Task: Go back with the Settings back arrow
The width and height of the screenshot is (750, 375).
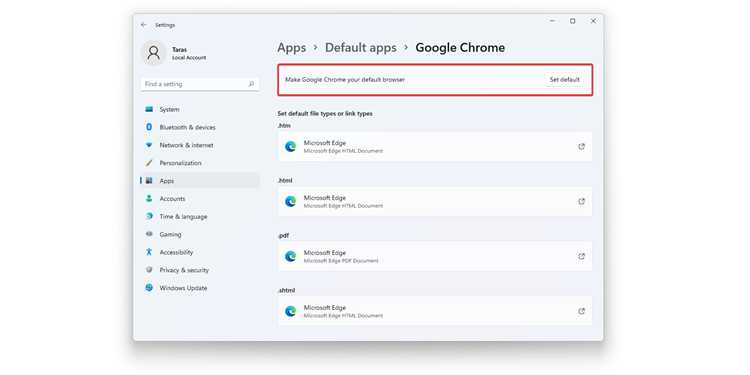Action: tap(143, 25)
